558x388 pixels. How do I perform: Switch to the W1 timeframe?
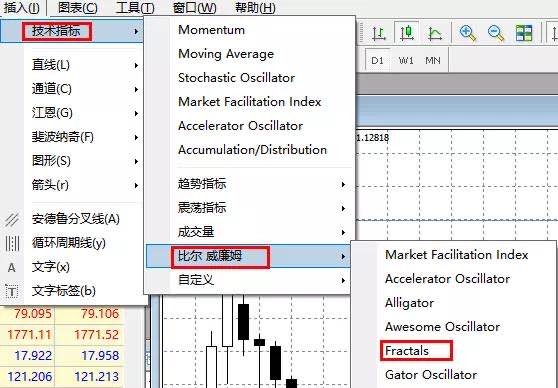click(406, 61)
